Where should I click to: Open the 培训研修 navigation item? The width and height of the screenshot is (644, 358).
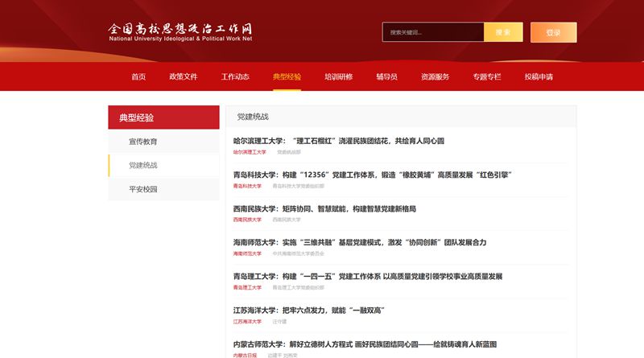pyautogui.click(x=338, y=77)
